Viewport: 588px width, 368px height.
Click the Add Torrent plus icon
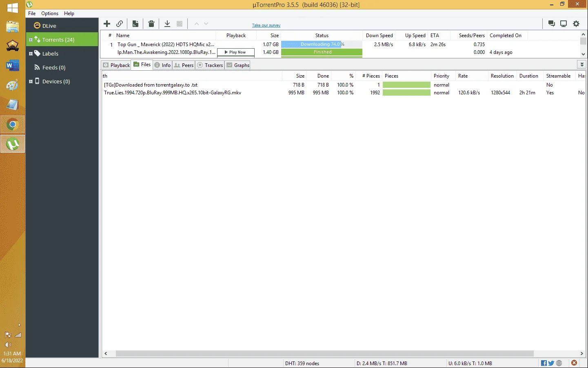(x=107, y=24)
